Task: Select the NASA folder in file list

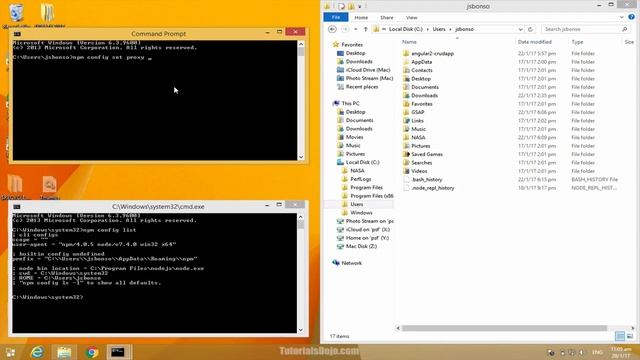Action: [x=418, y=138]
